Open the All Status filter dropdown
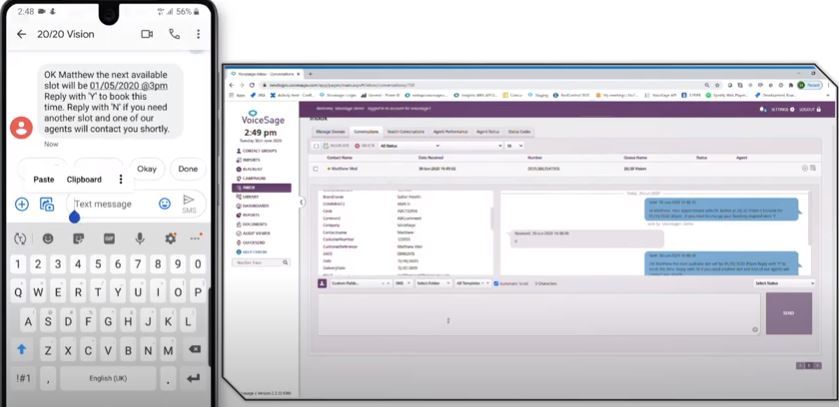The height and width of the screenshot is (407, 839). pos(409,145)
